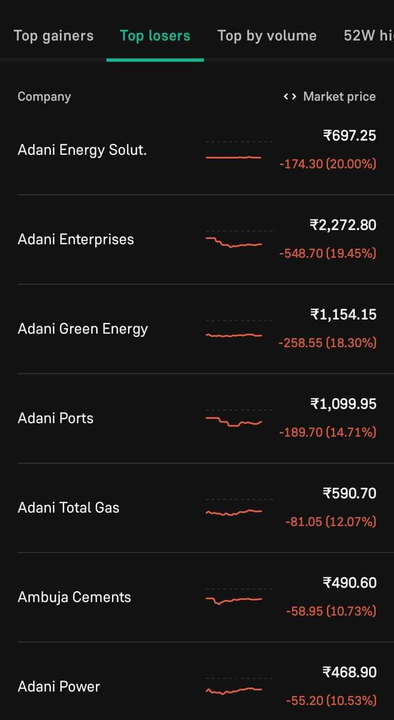Image resolution: width=394 pixels, height=720 pixels.
Task: Click the Ambuja Cements price ₹490.60
Action: click(349, 583)
